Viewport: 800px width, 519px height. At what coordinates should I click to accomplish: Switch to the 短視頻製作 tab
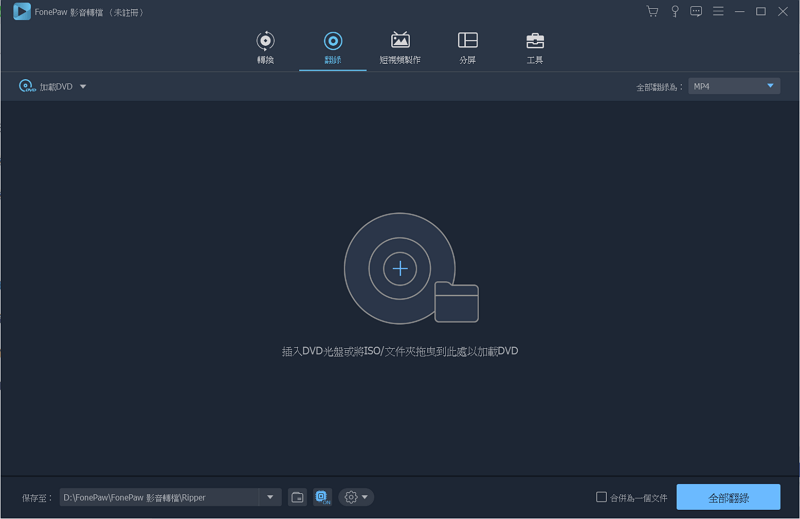(x=400, y=48)
